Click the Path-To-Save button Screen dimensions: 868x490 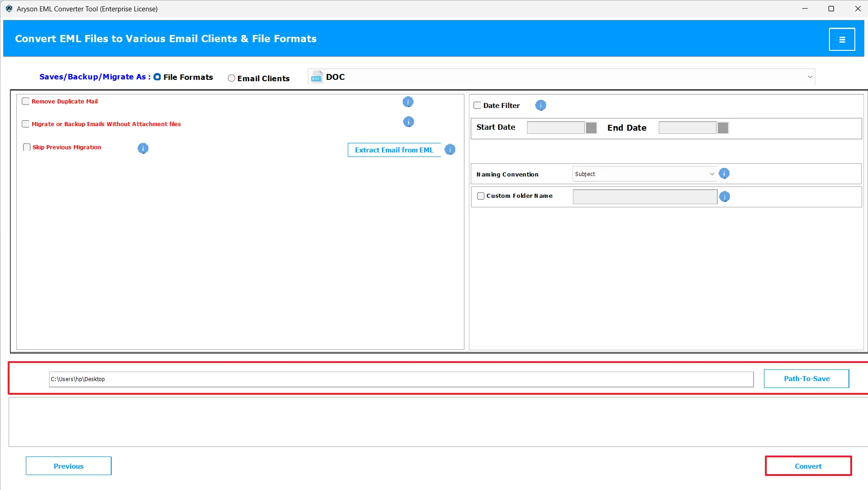806,379
